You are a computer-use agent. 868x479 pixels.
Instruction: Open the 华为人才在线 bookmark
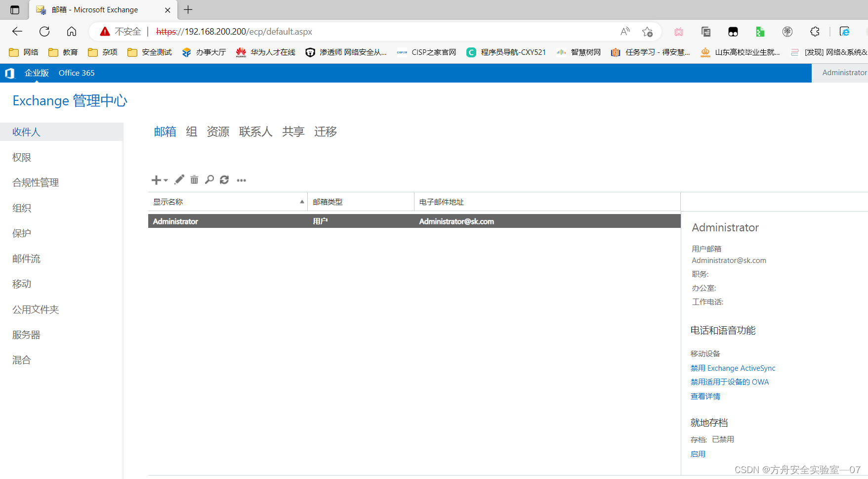click(x=266, y=52)
